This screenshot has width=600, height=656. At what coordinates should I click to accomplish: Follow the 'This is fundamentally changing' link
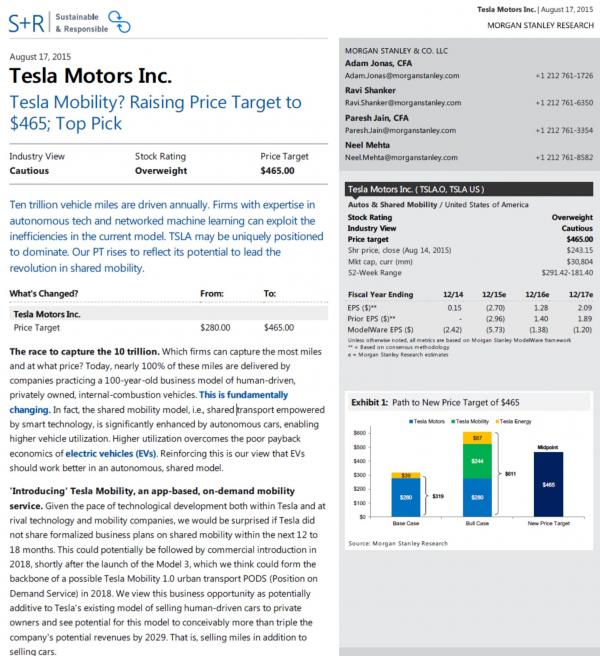149,402
